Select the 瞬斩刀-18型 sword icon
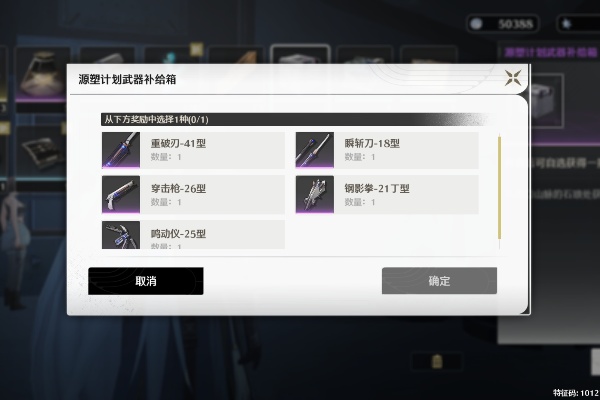The width and height of the screenshot is (600, 400). point(315,150)
